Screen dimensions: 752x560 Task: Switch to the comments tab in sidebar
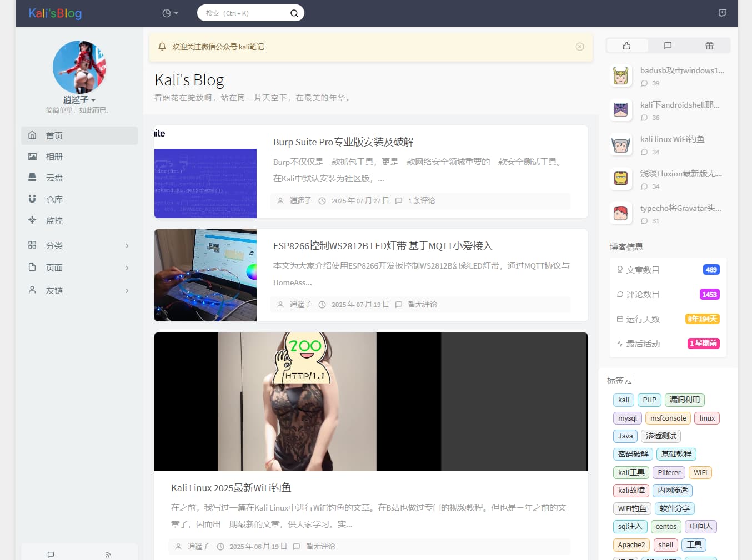coord(668,46)
